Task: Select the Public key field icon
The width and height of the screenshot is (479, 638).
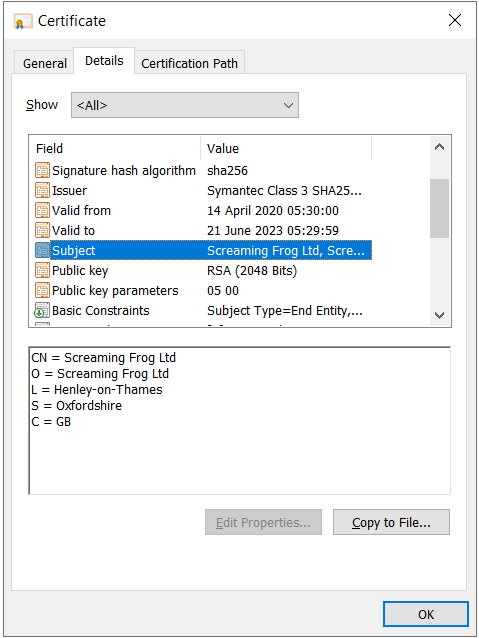Action: click(42, 270)
